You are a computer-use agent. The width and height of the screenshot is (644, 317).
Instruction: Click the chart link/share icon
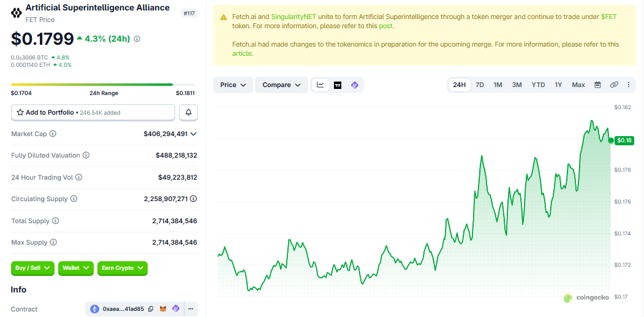click(x=614, y=85)
